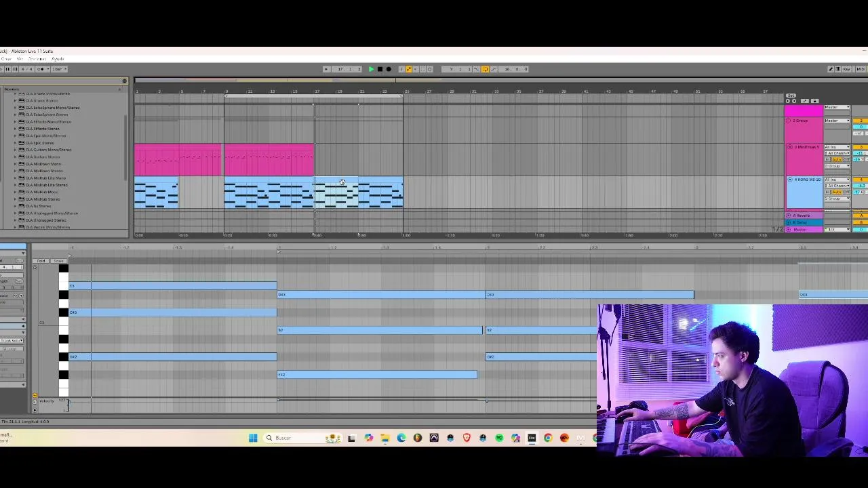Fold the 3 Mindfreak V track
The image size is (868, 488).
(x=790, y=147)
